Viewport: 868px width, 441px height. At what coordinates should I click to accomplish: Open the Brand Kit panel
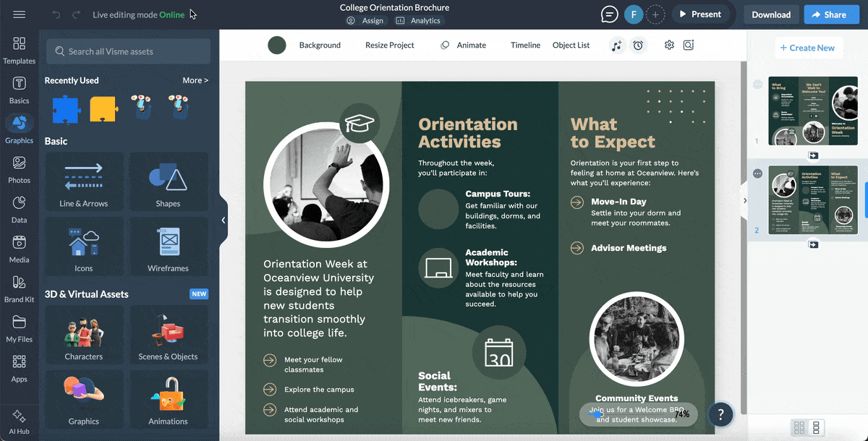pyautogui.click(x=20, y=289)
